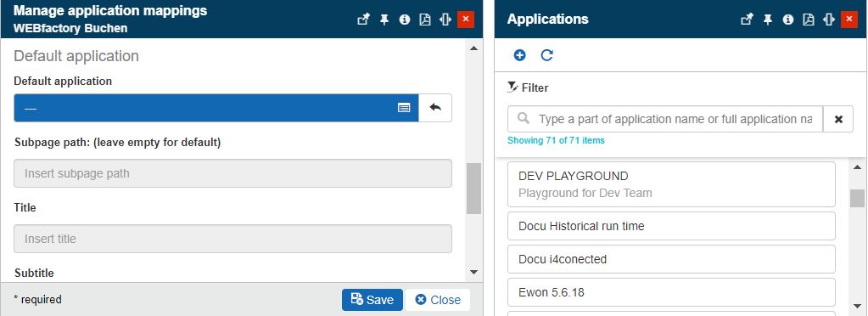868x316 pixels.
Task: Click the Subtitle field label
Action: [34, 274]
